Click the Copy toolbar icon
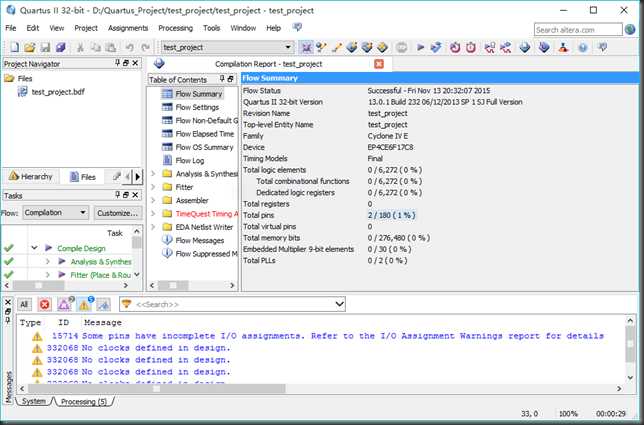This screenshot has height=425, width=644. click(x=96, y=47)
